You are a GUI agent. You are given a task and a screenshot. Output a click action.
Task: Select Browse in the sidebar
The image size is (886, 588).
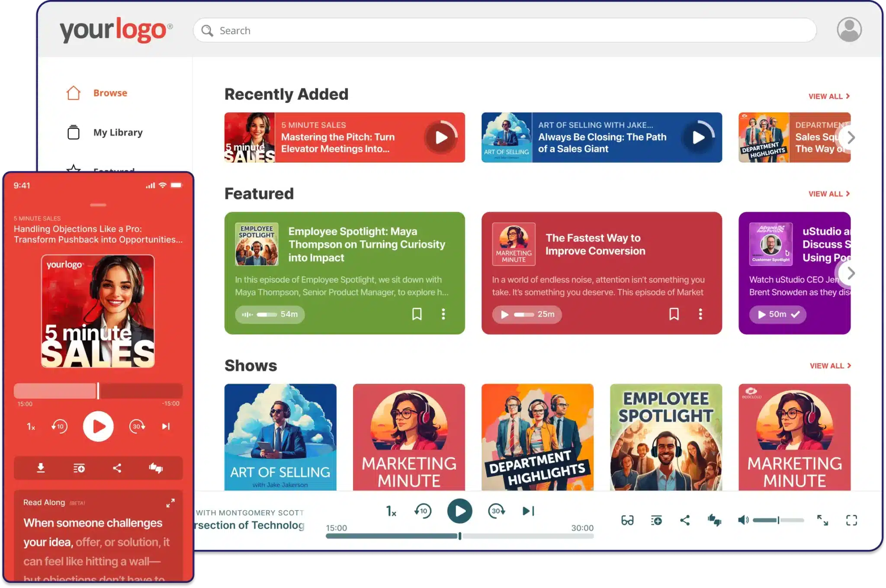(x=110, y=93)
